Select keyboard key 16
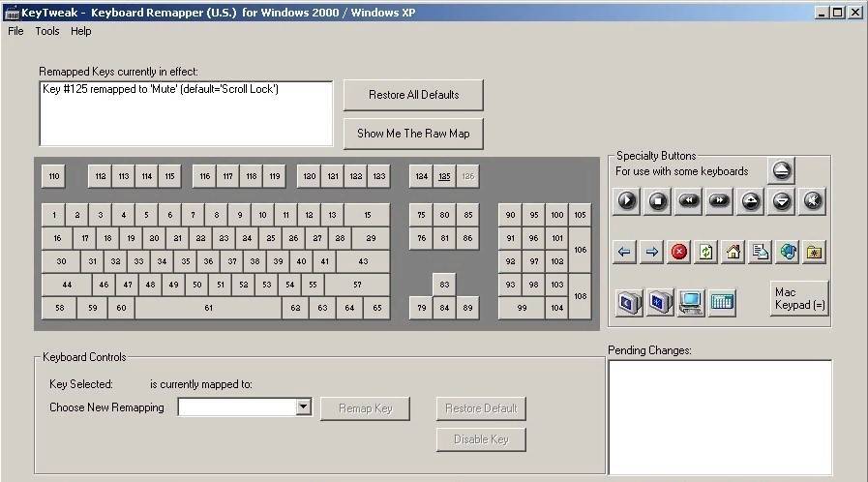The width and height of the screenshot is (868, 482). (x=57, y=238)
